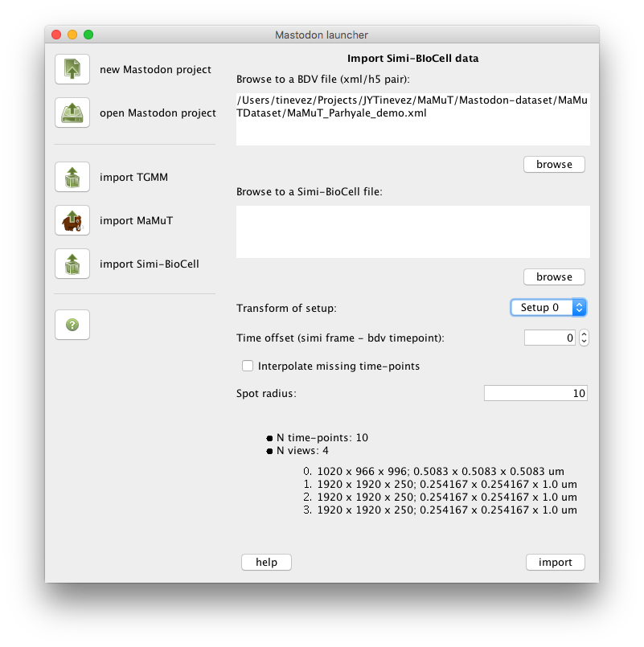Click the open Mastodon project icon
The height and width of the screenshot is (647, 644).
(x=72, y=113)
